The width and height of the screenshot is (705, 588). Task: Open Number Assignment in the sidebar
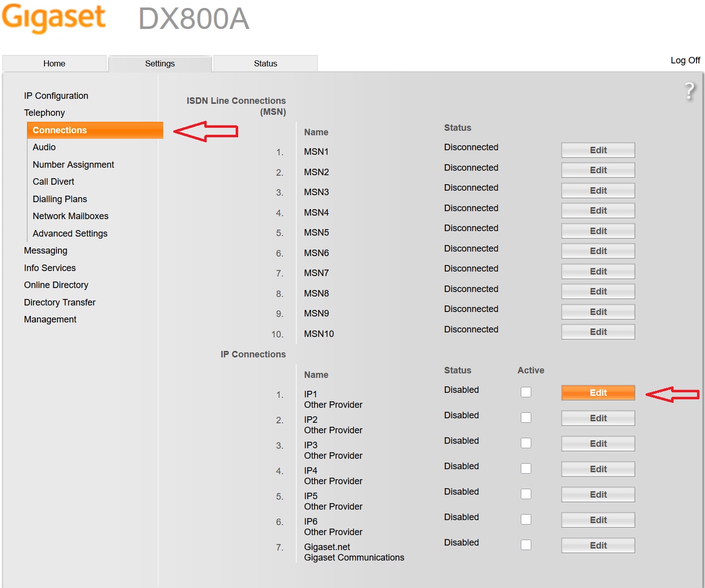tap(73, 165)
